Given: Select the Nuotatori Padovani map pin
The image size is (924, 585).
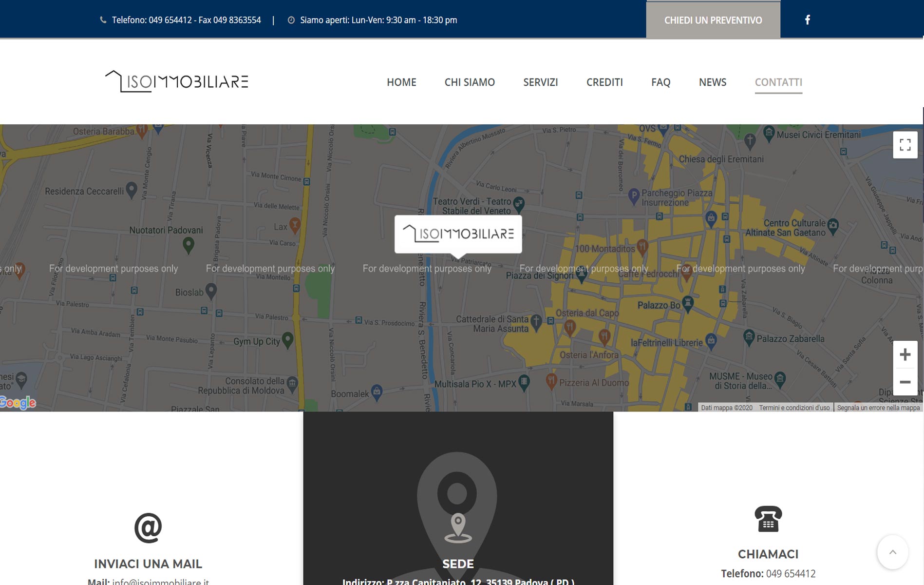Looking at the screenshot, I should point(188,244).
